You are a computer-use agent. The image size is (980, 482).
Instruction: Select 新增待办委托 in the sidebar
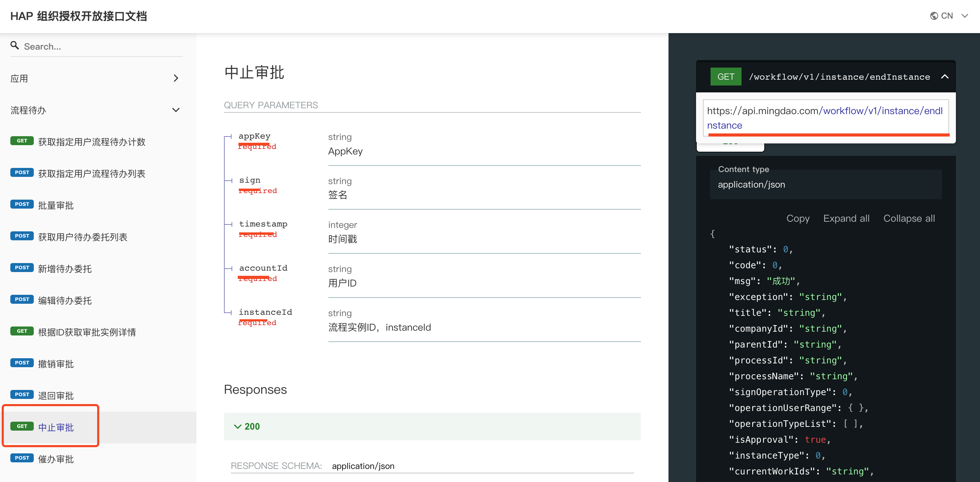tap(65, 269)
